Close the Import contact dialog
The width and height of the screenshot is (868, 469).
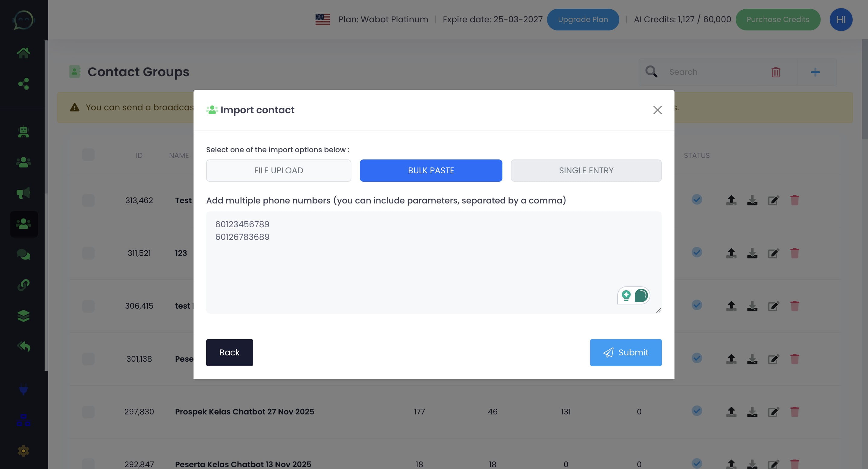point(657,110)
